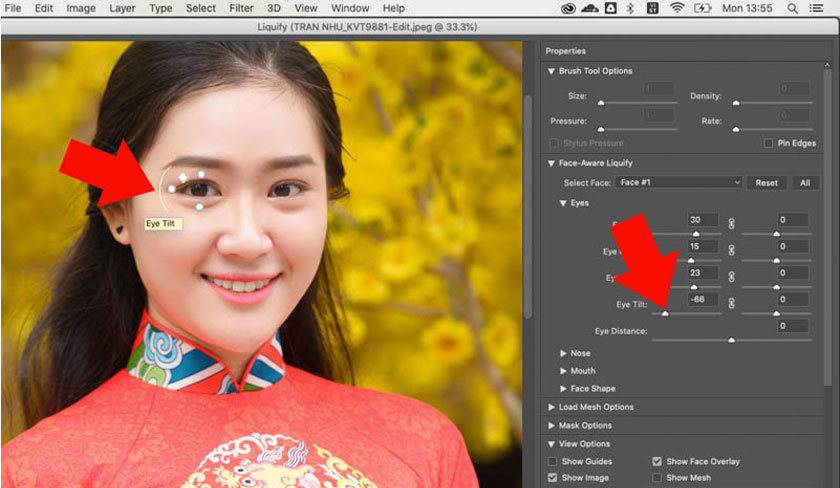This screenshot has height=488, width=840.
Task: Open the Layer menu
Action: click(x=122, y=8)
